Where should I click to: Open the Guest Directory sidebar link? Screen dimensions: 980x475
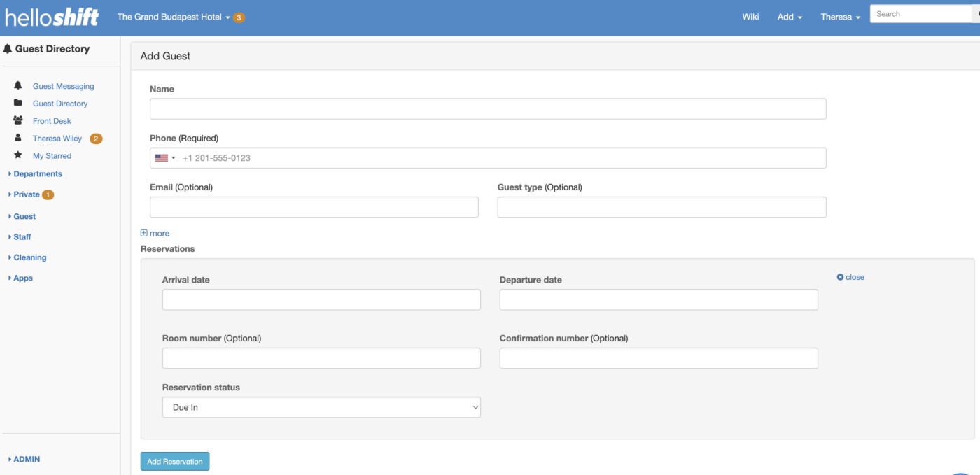(60, 104)
